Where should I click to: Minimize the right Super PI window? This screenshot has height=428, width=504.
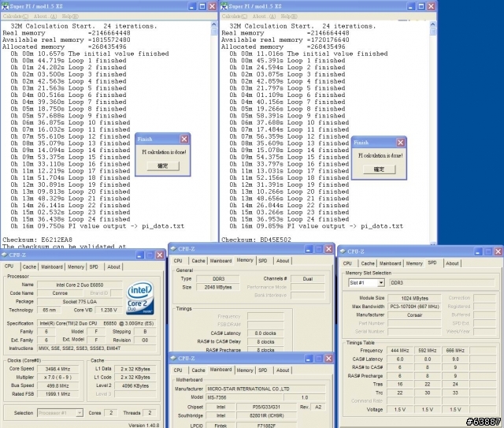(411, 6)
